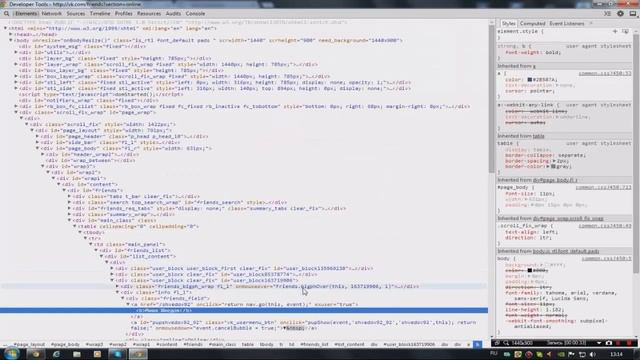Select tbody in the breadcrumb bar
This screenshot has width=640, height=360.
point(267,344)
